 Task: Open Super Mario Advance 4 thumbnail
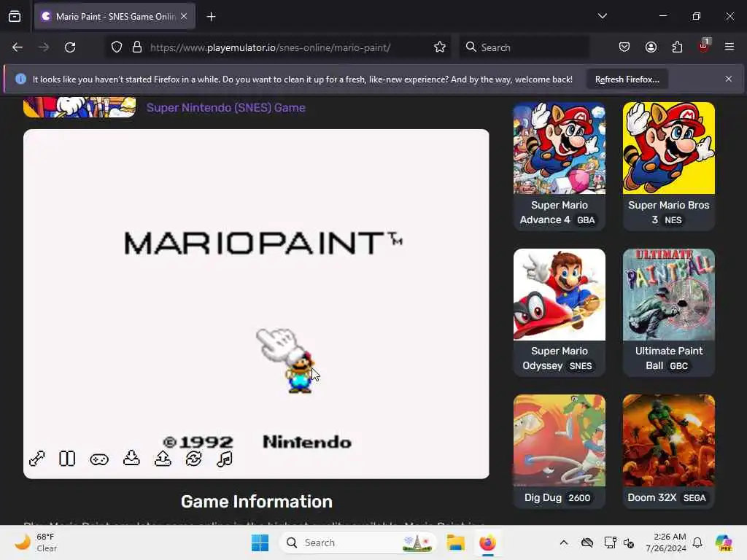560,148
